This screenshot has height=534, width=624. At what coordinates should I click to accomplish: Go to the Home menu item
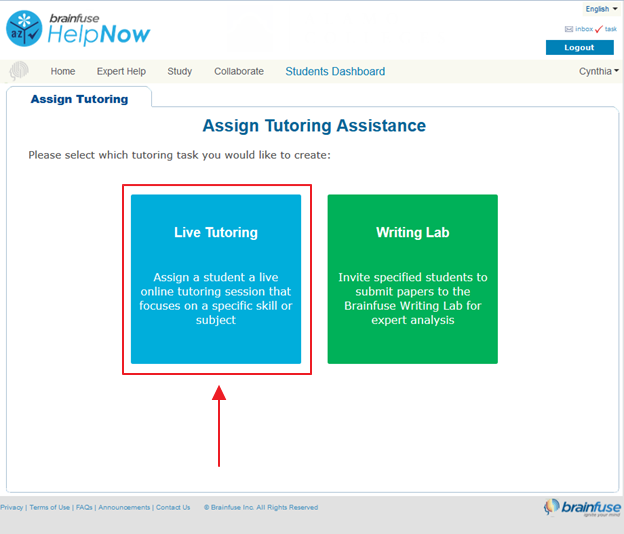pyautogui.click(x=63, y=71)
